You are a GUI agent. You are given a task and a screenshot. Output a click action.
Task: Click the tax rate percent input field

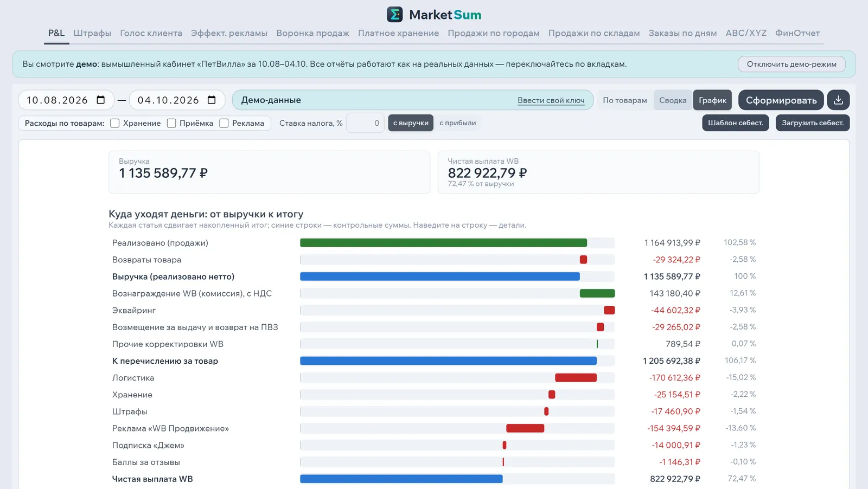click(365, 123)
